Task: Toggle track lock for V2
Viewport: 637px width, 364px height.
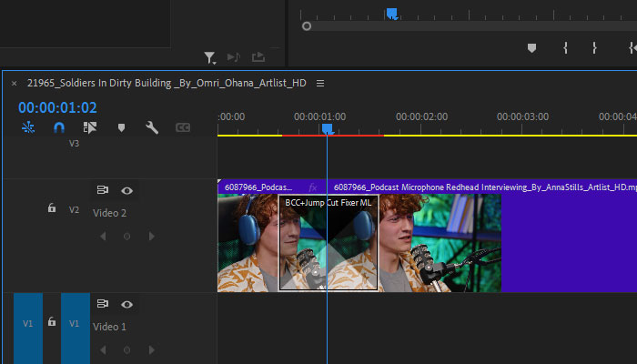Action: [52, 208]
